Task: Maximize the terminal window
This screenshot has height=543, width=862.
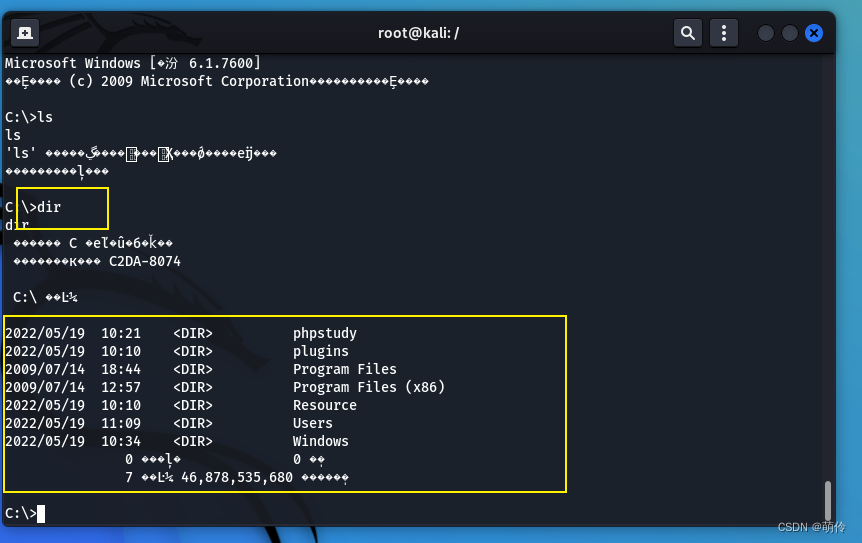Action: pos(789,33)
